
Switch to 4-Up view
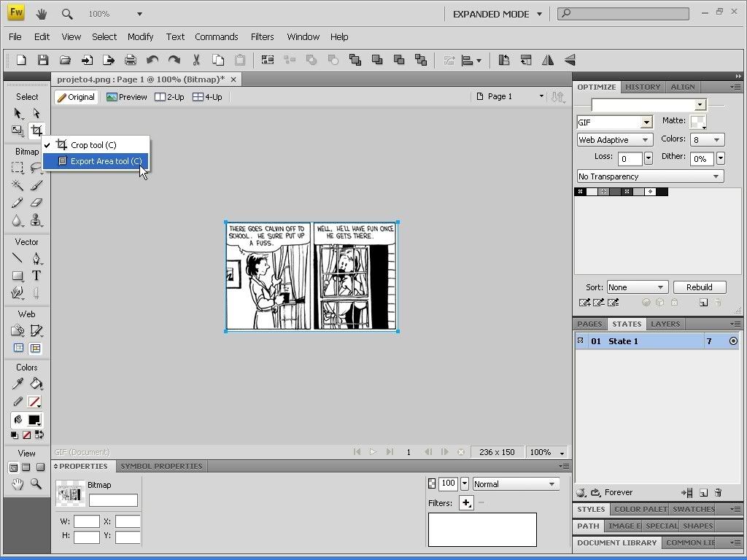tap(207, 97)
